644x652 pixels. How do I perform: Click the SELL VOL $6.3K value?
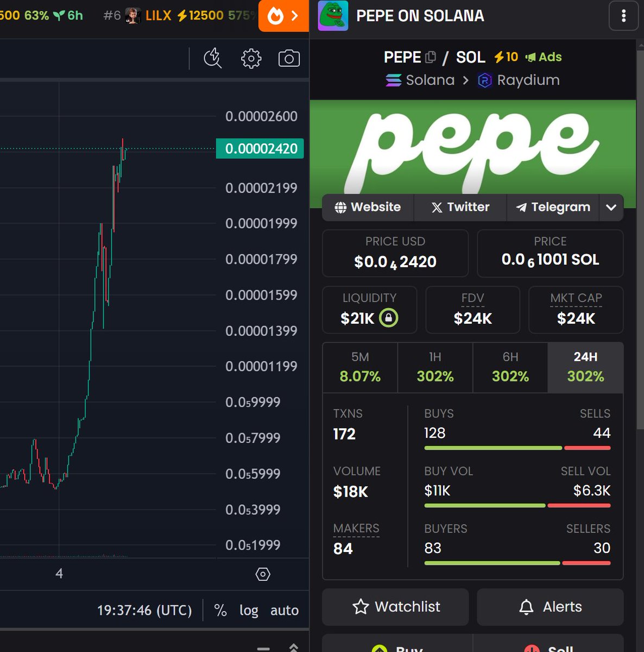(x=592, y=491)
